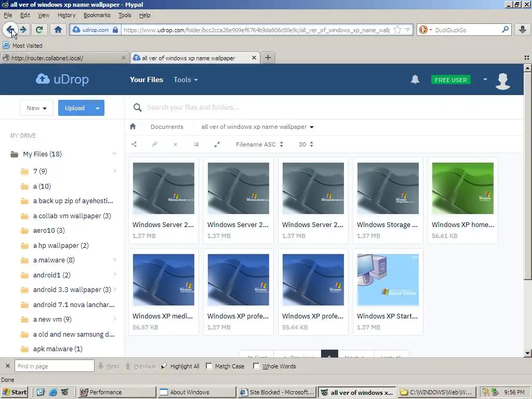
Task: Switch to the About Windows taskbar window
Action: coord(197,392)
